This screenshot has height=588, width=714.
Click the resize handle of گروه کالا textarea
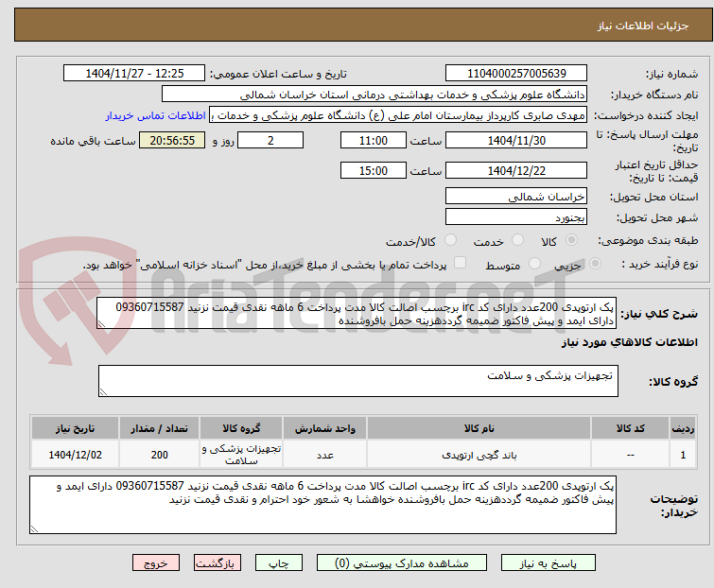point(103,392)
